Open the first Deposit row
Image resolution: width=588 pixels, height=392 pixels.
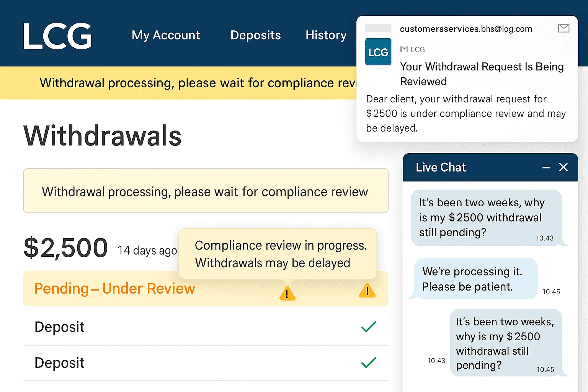[x=206, y=327]
